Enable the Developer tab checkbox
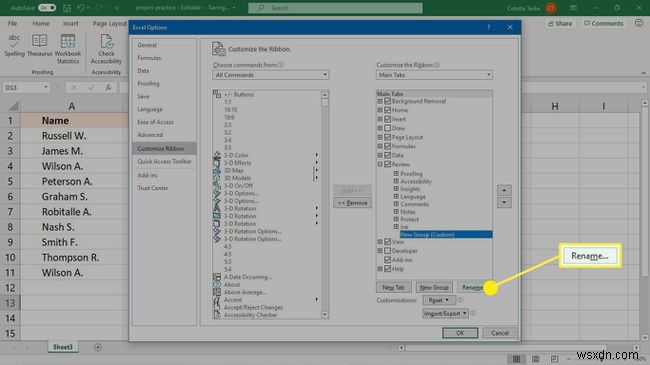 click(388, 251)
